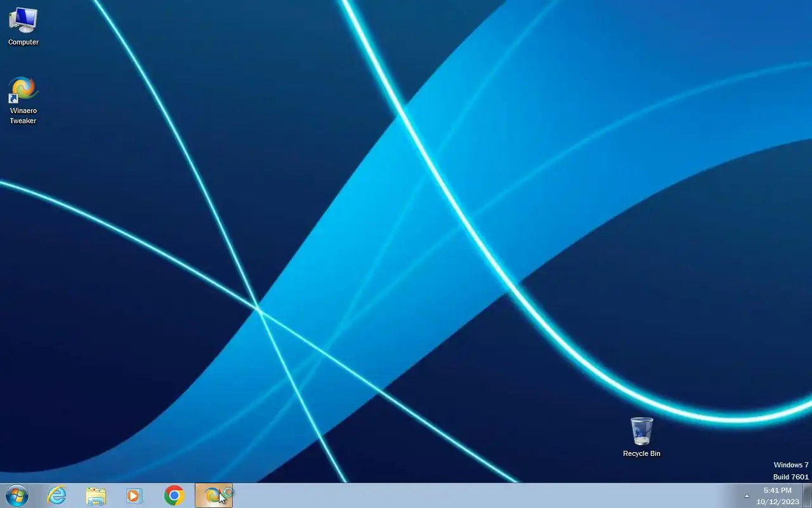Open the clock showing 5:41 PM
Viewport: 812px width, 508px height.
pyautogui.click(x=778, y=496)
